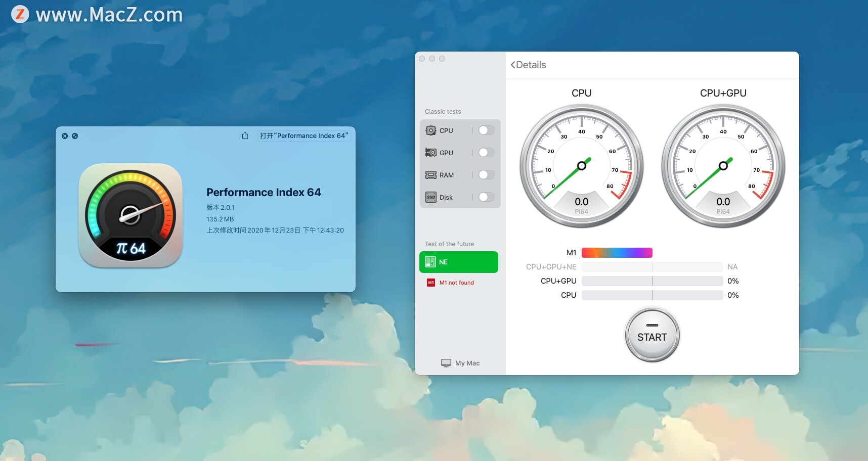Screen dimensions: 868x461
Task: Click the www.MacZ.com text
Action: tap(109, 15)
